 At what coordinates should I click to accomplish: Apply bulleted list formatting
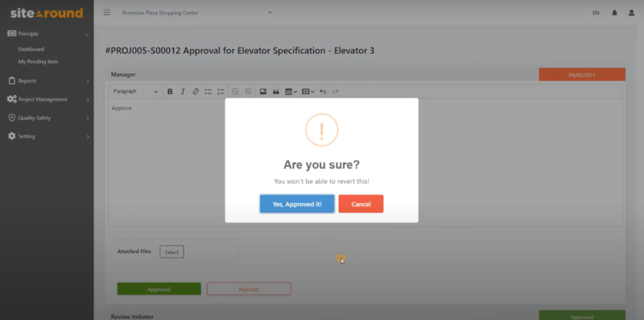click(208, 92)
